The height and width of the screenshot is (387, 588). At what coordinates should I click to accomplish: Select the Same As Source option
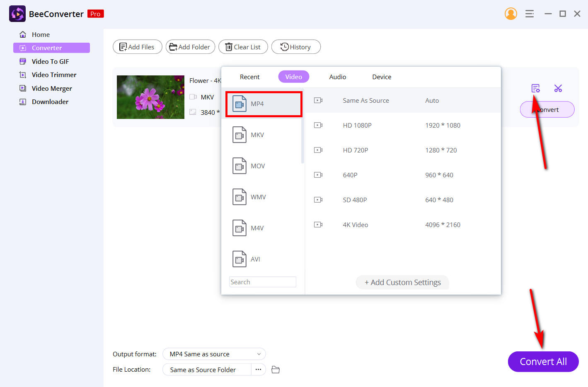[366, 100]
